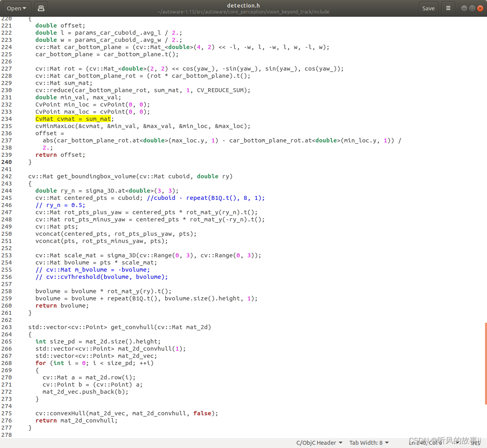Create a new document with the new-tab icon

(x=41, y=8)
